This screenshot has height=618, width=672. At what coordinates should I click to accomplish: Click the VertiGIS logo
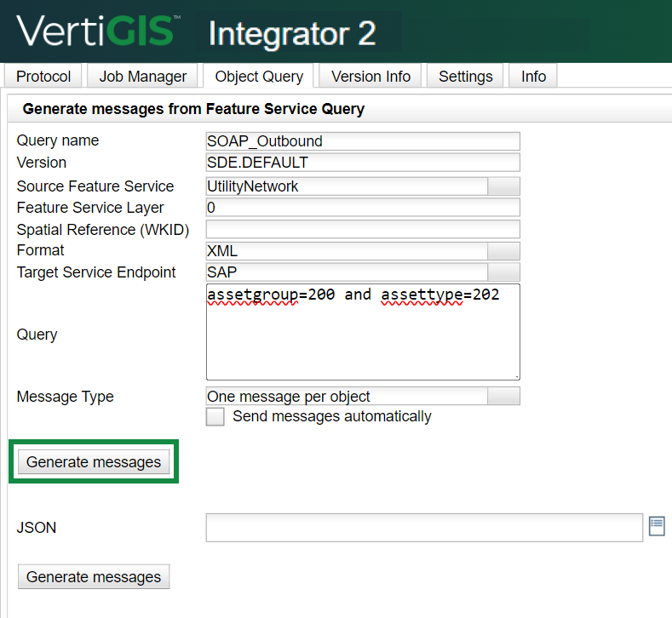98,31
